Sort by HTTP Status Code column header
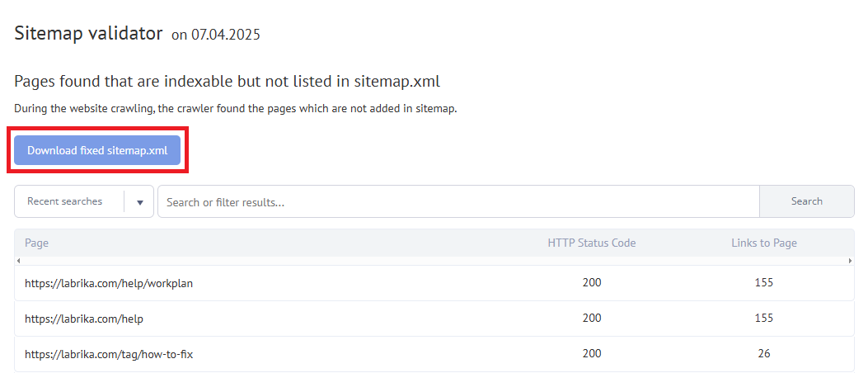The image size is (868, 373). (591, 243)
